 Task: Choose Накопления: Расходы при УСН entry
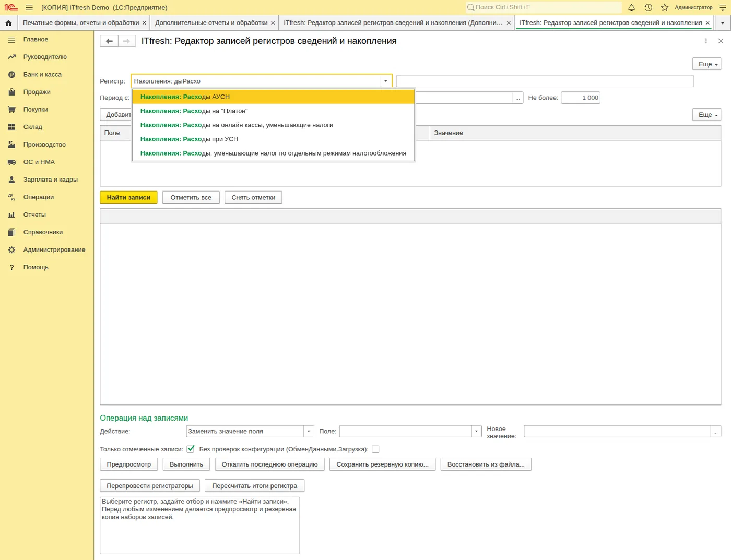[273, 139]
